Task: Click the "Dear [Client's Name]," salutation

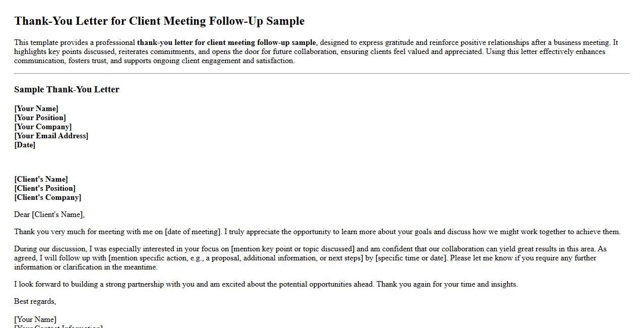Action: pyautogui.click(x=49, y=214)
